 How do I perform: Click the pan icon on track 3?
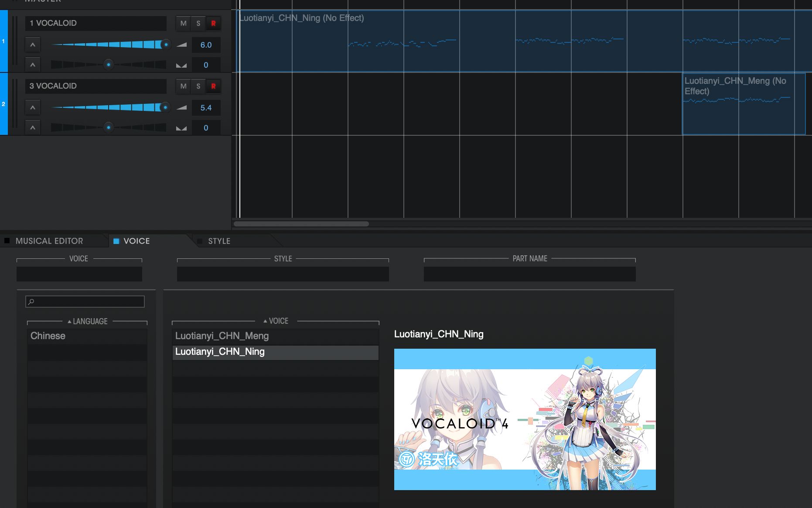coord(181,128)
